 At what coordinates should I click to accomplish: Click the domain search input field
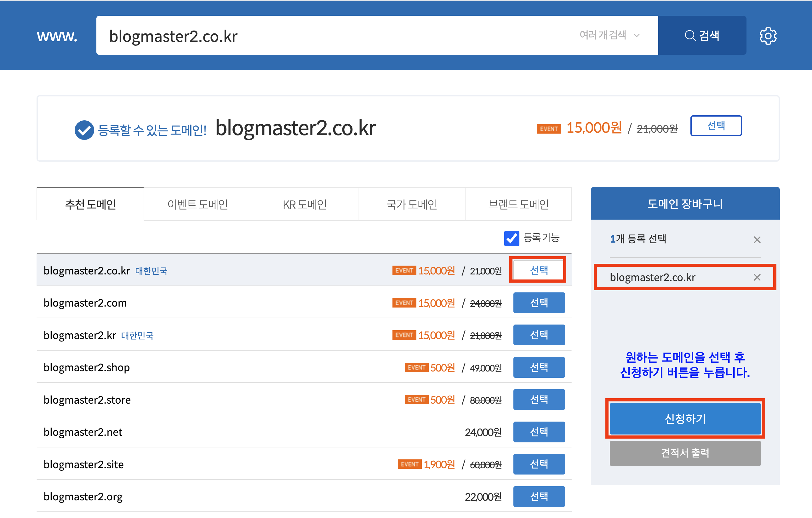(x=337, y=36)
